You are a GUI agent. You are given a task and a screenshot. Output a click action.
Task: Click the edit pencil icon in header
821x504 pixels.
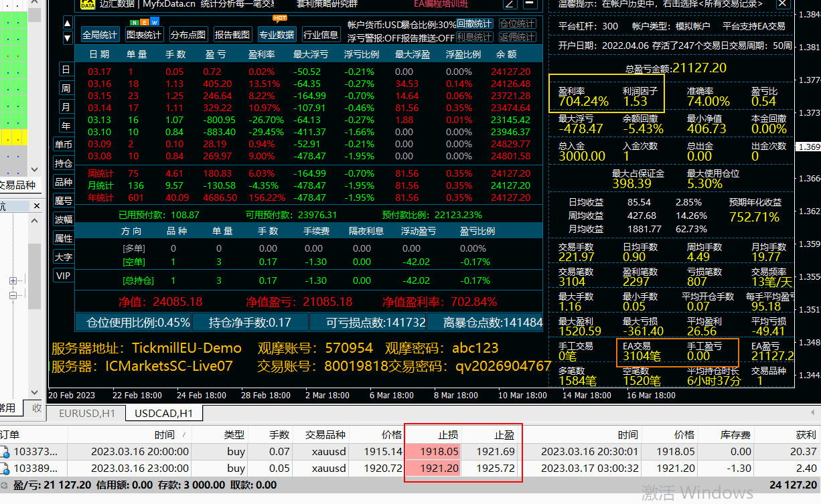click(x=510, y=4)
